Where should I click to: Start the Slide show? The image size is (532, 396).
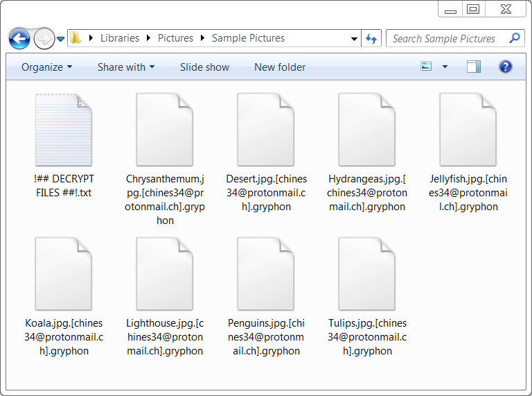(x=204, y=67)
